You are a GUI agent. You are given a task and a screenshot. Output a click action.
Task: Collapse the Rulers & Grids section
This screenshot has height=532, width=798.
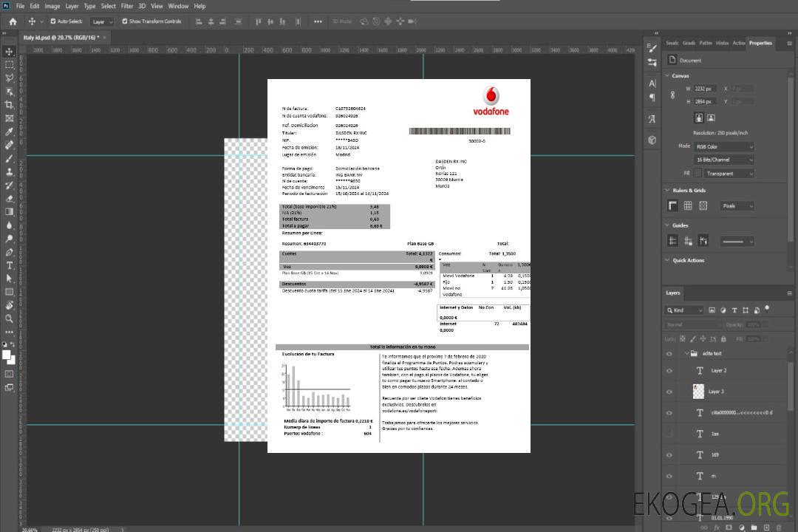pyautogui.click(x=667, y=190)
